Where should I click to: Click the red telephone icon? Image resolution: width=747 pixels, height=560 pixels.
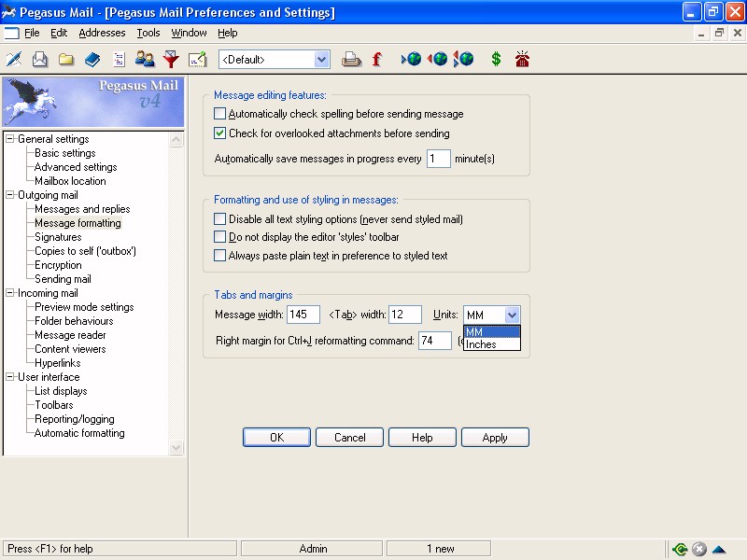(522, 59)
